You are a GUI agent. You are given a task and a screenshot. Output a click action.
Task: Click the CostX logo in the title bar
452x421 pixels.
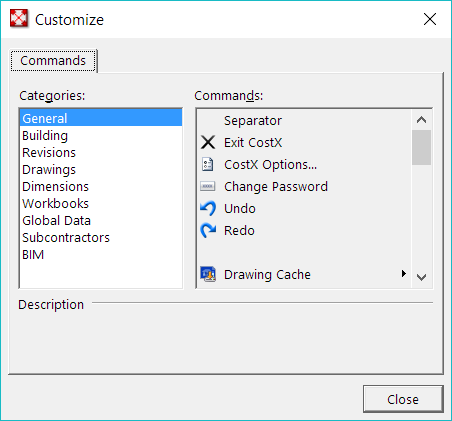(19, 19)
